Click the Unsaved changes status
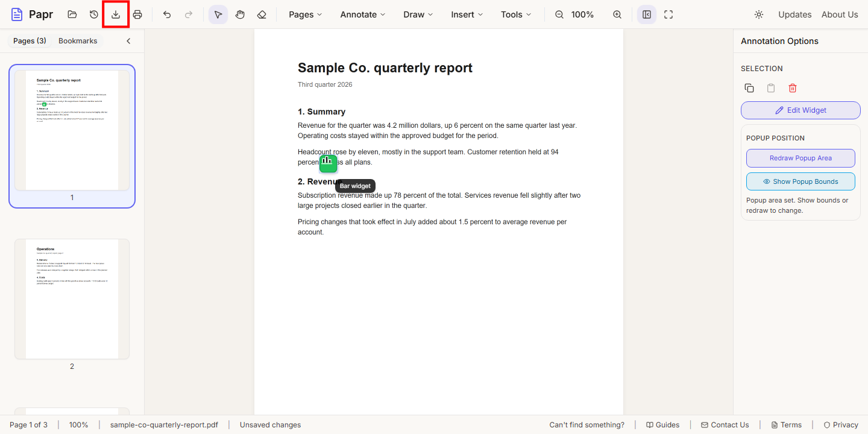This screenshot has height=434, width=868. pyautogui.click(x=270, y=425)
